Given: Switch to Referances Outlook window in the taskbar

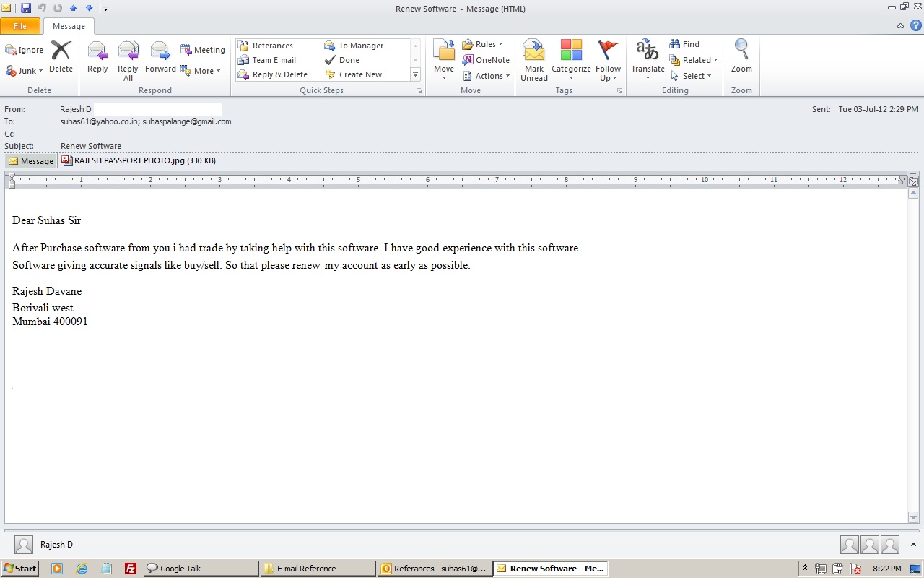Looking at the screenshot, I should tap(435, 569).
